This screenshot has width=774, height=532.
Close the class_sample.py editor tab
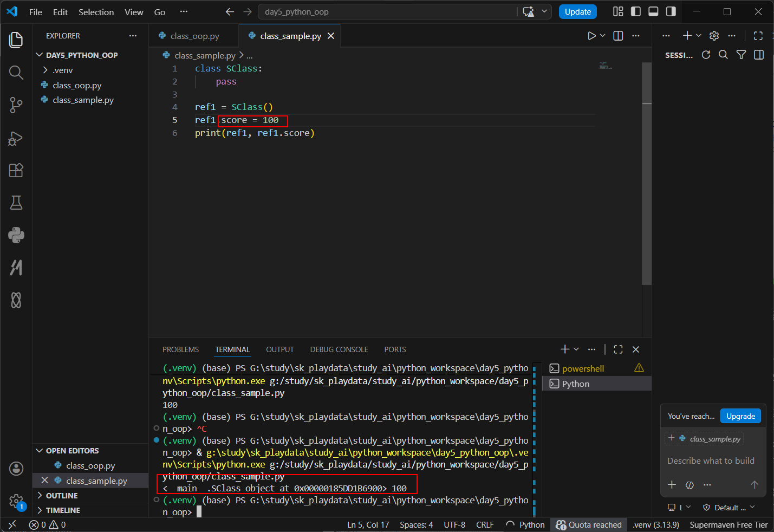pyautogui.click(x=331, y=36)
